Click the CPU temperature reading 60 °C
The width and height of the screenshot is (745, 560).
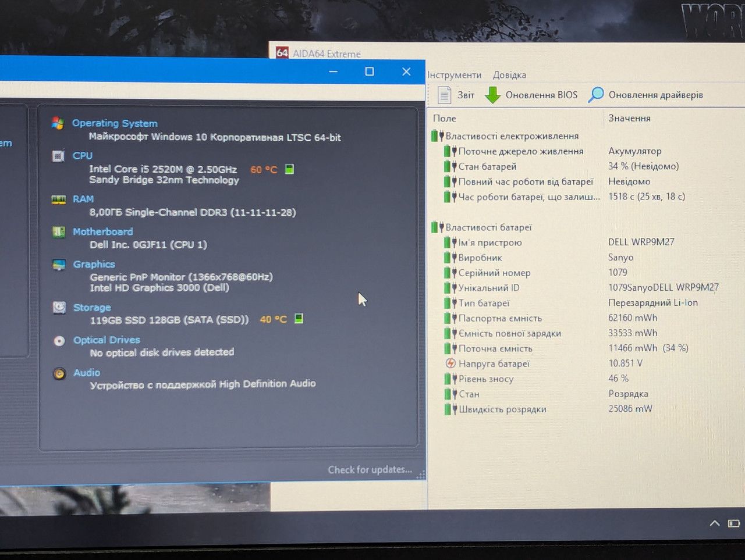tap(264, 170)
